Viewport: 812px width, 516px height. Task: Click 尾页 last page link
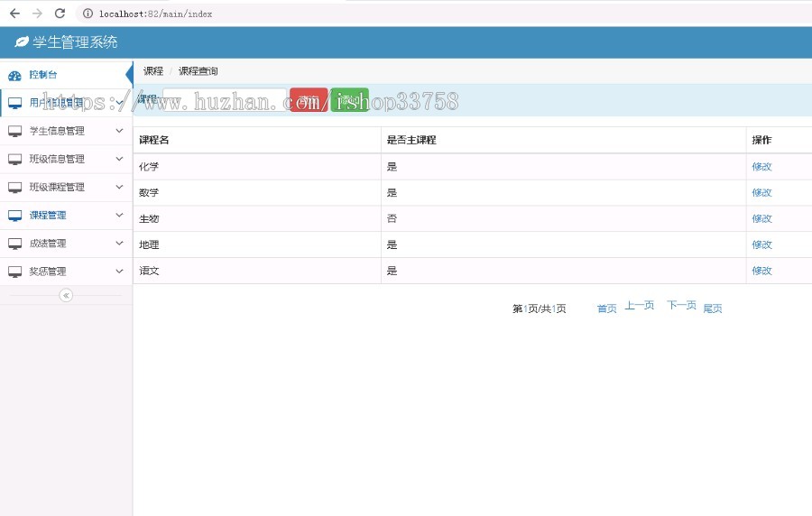point(713,309)
